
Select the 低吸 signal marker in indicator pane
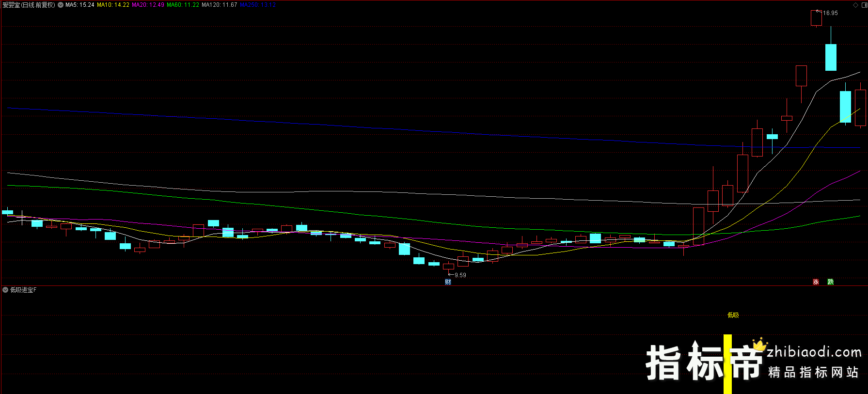[733, 315]
